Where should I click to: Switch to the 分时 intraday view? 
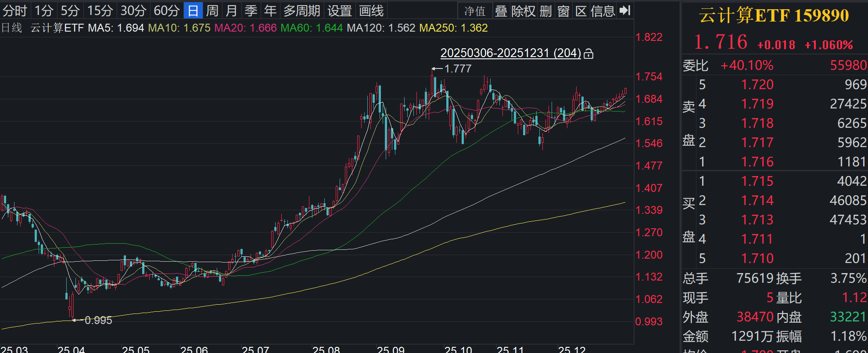[x=15, y=11]
